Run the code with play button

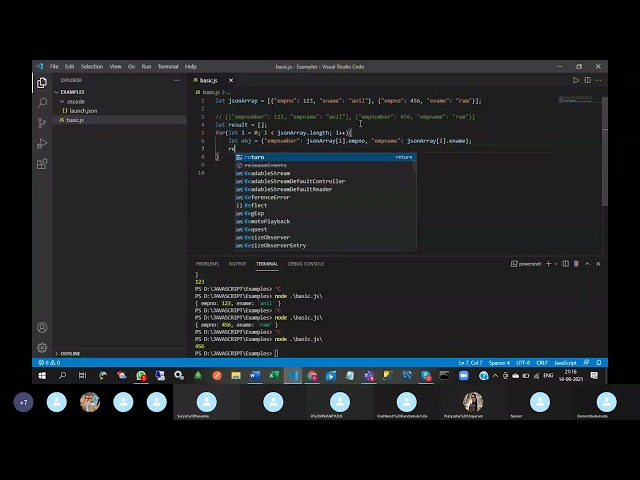click(576, 80)
